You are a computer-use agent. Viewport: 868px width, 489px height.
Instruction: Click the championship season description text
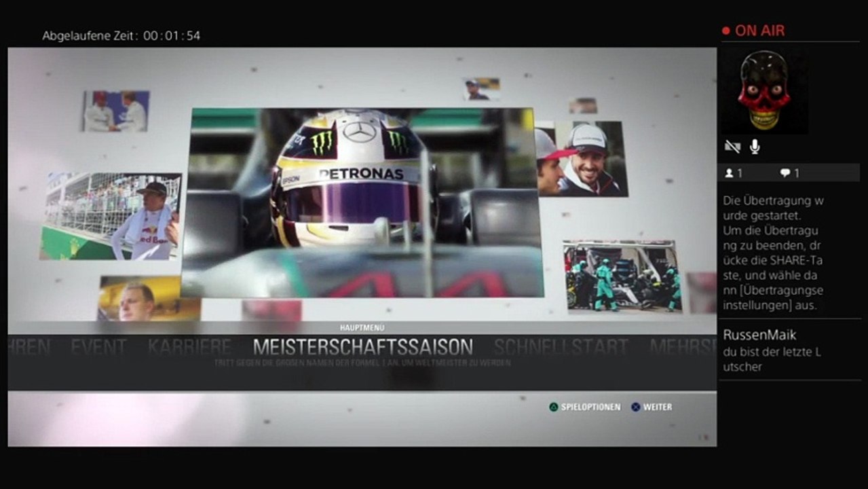point(362,363)
